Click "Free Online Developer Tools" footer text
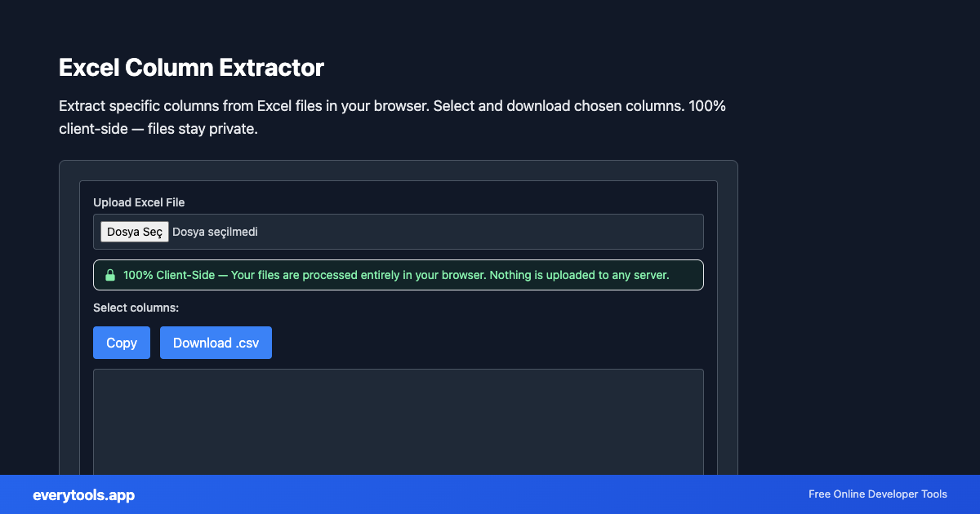980x514 pixels. [x=877, y=494]
